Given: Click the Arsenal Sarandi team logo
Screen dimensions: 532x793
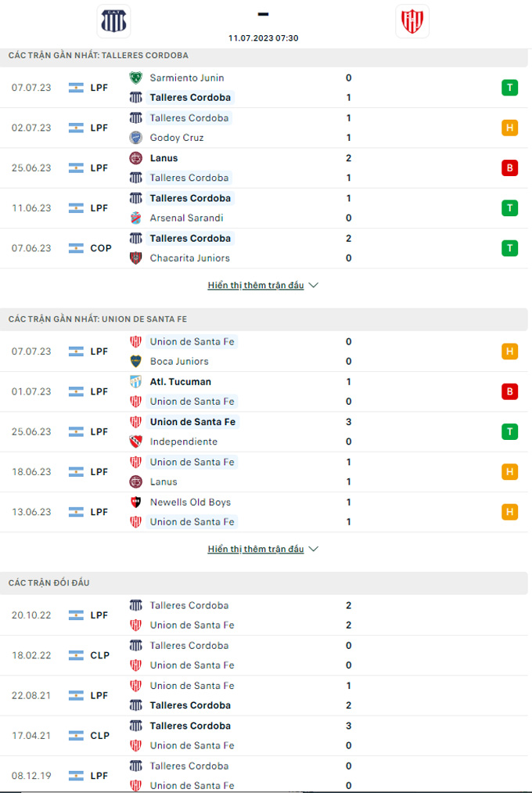Looking at the screenshot, I should pyautogui.click(x=135, y=218).
